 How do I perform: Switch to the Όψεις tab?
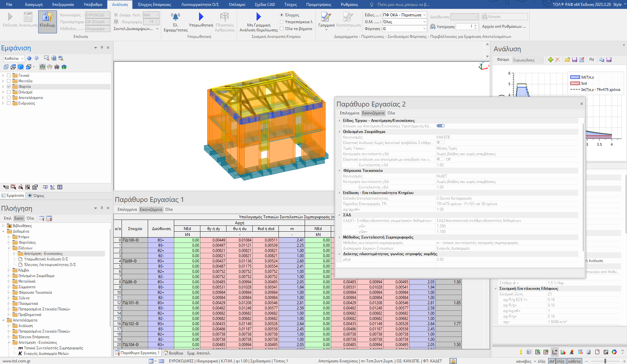click(x=36, y=195)
